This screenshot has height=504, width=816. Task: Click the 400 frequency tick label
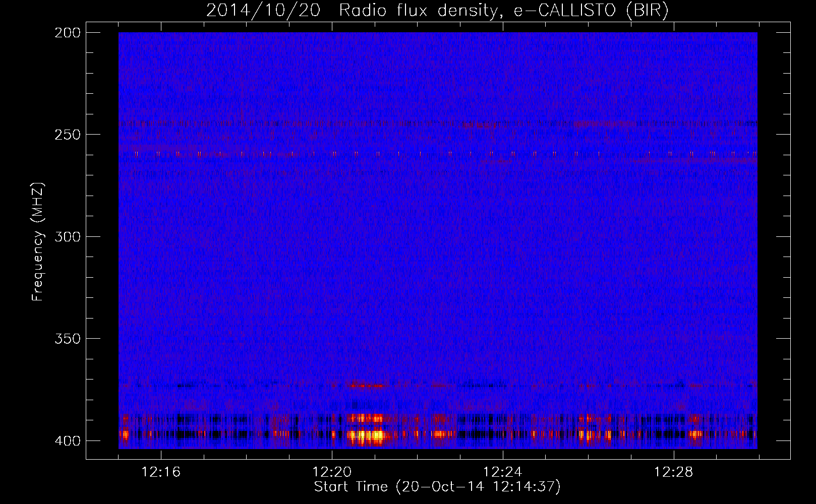68,441
